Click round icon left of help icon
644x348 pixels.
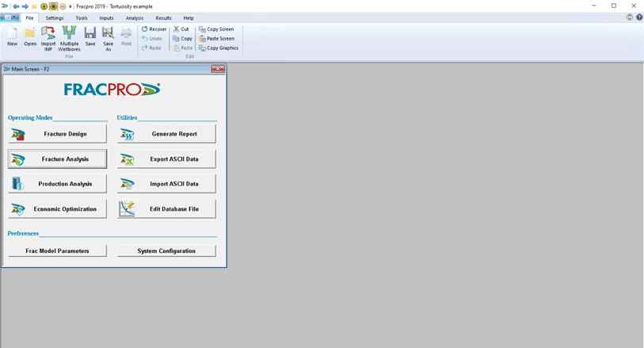click(x=629, y=17)
